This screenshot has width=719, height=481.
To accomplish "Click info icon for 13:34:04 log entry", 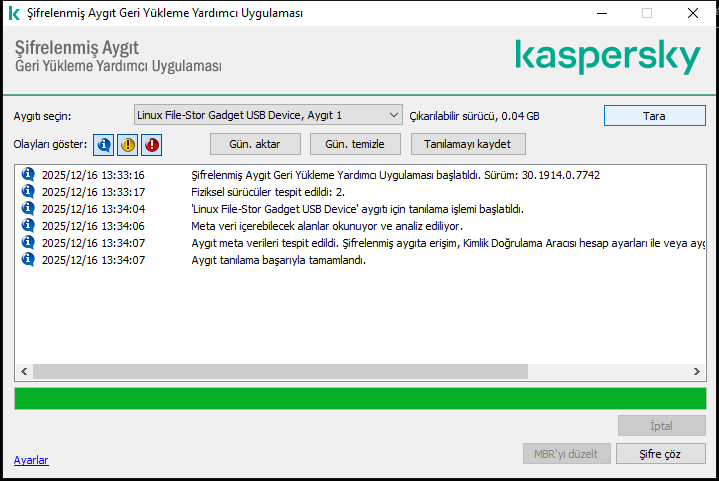I will (28, 208).
